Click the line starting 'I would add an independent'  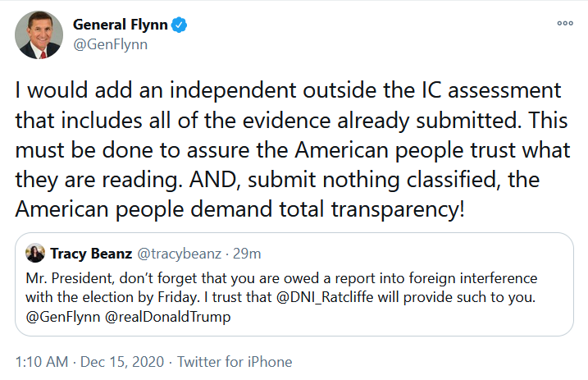coord(288,91)
